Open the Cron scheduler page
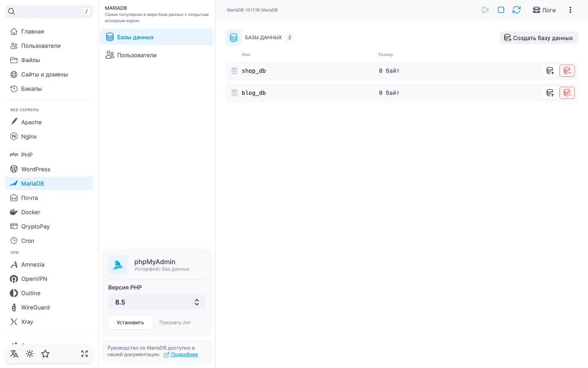Viewport: 588px width, 368px height. 49,241
